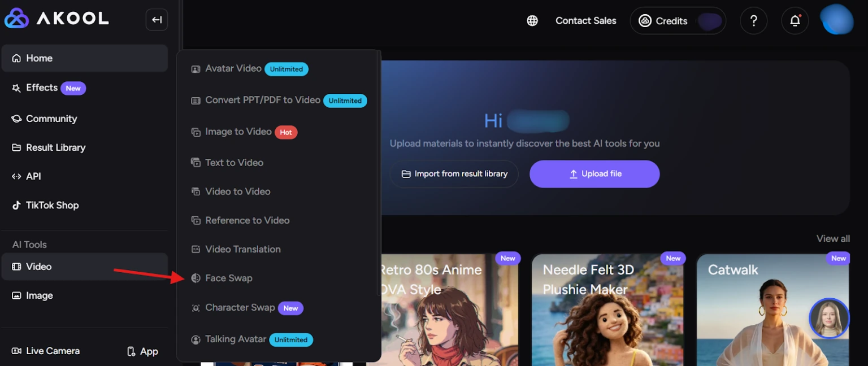Click the globe language icon

click(532, 21)
